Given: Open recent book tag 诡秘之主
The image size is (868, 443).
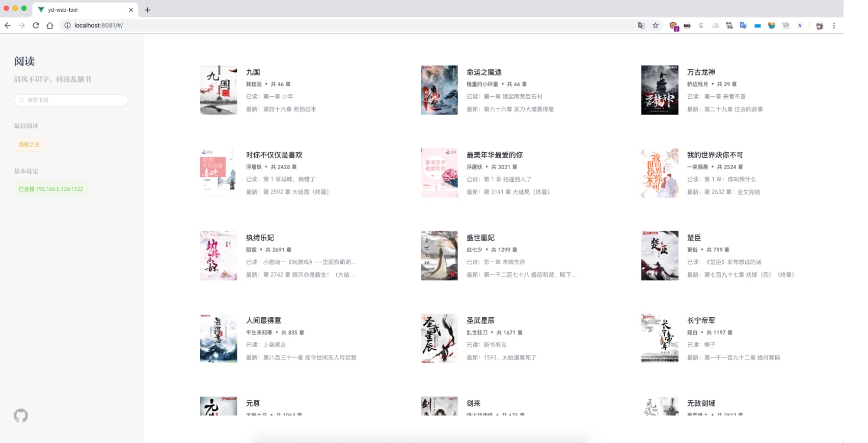Looking at the screenshot, I should coord(29,145).
